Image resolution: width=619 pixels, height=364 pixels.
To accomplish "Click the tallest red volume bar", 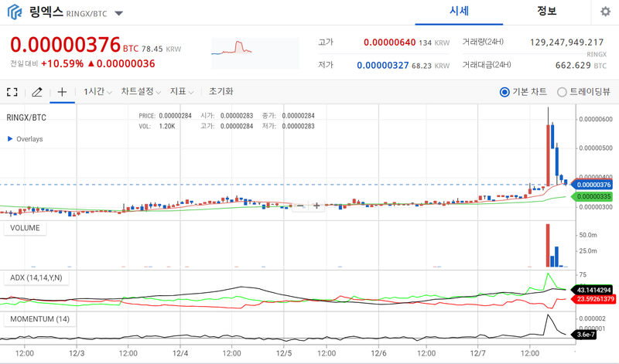I will pyautogui.click(x=548, y=245).
